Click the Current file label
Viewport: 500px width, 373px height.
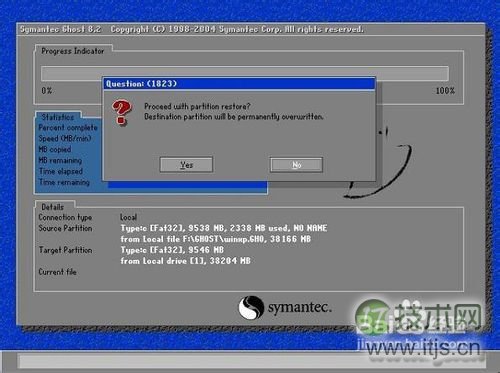click(57, 272)
